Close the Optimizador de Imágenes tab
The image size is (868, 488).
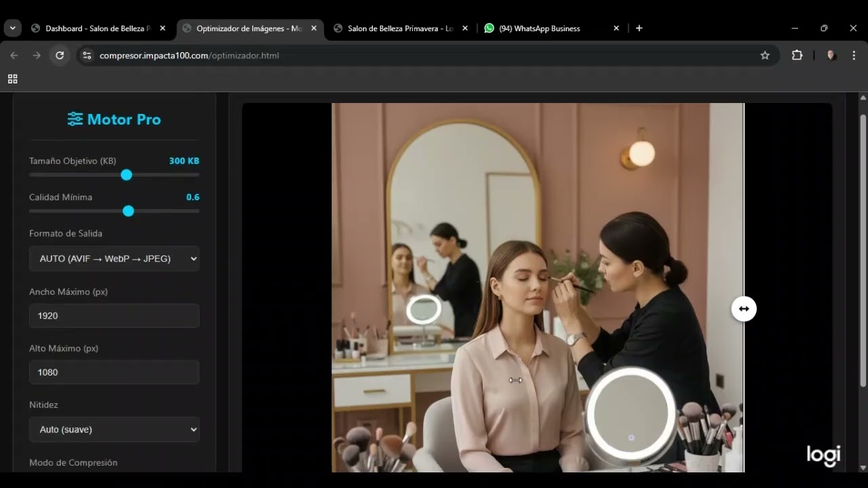pos(314,28)
